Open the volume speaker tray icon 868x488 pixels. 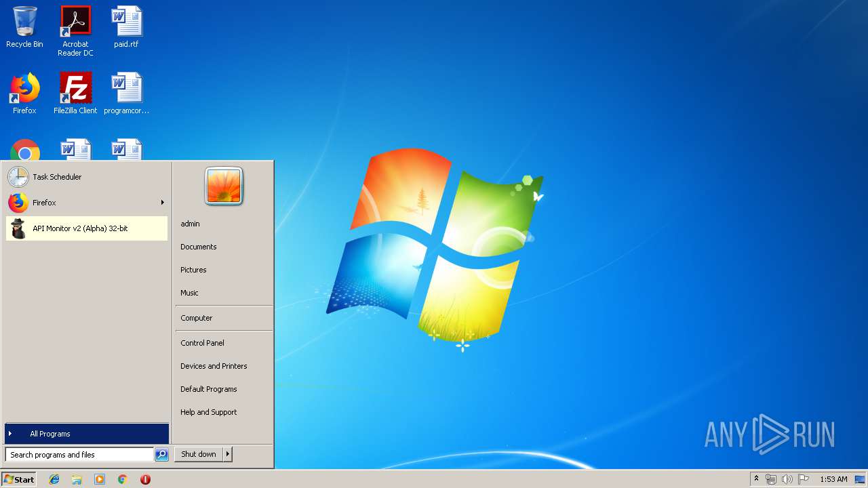787,479
